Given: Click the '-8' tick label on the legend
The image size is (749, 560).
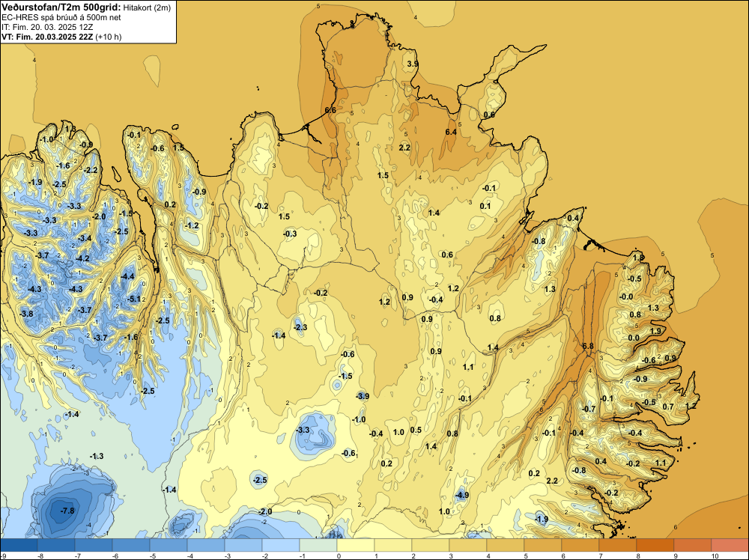Looking at the screenshot, I should click(x=41, y=556).
